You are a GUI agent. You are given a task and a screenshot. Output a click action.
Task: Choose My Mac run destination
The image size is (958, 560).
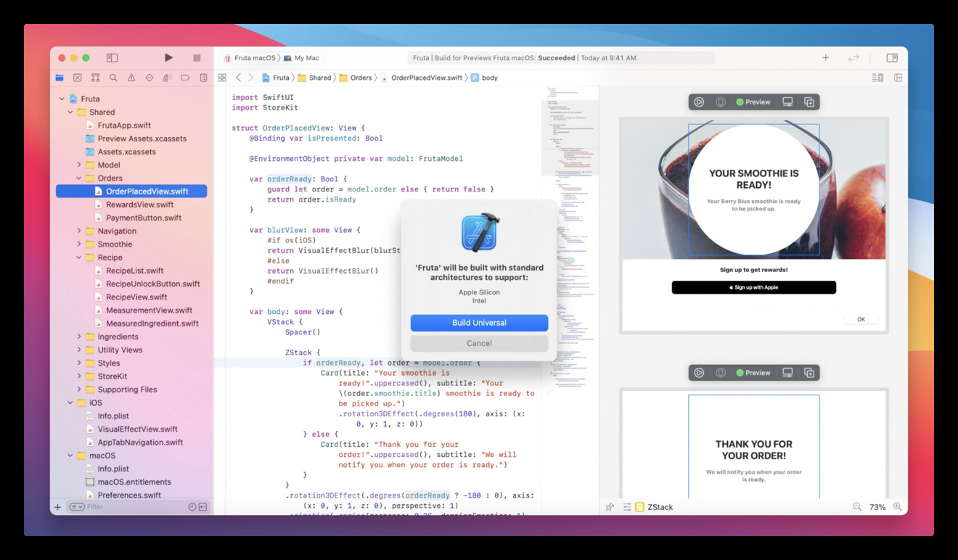[302, 58]
